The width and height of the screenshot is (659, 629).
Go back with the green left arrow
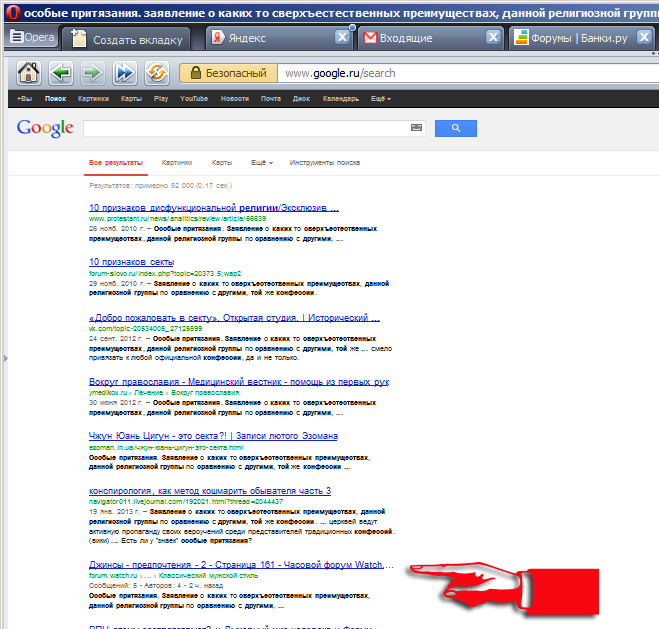point(60,73)
